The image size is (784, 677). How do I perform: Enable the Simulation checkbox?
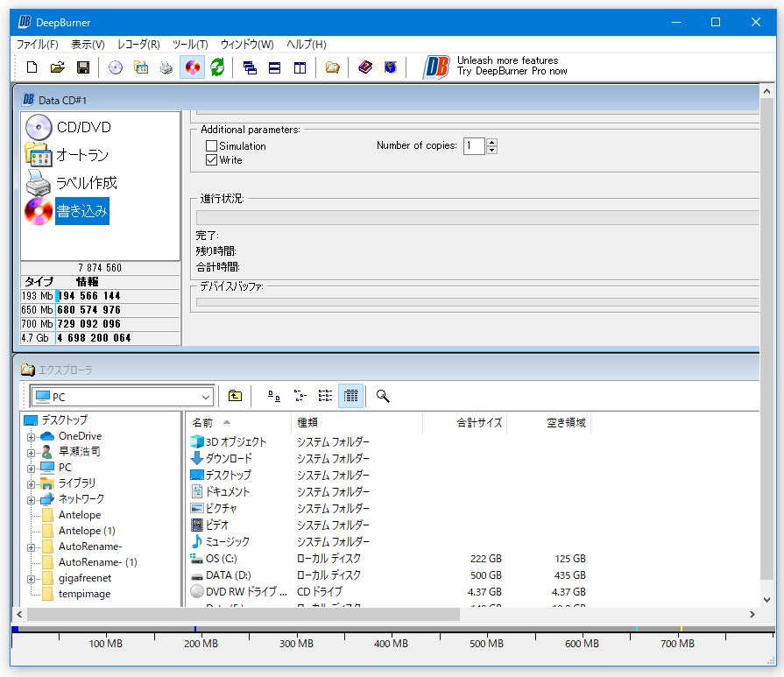211,146
